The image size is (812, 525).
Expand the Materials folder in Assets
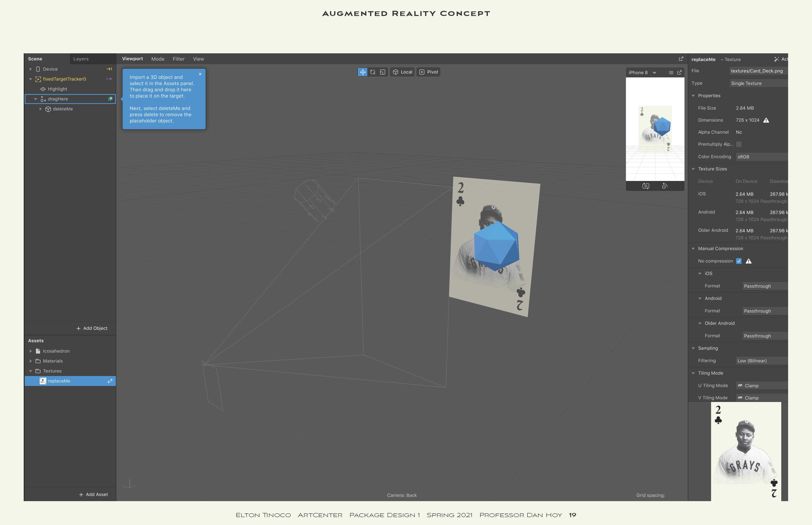pos(31,361)
